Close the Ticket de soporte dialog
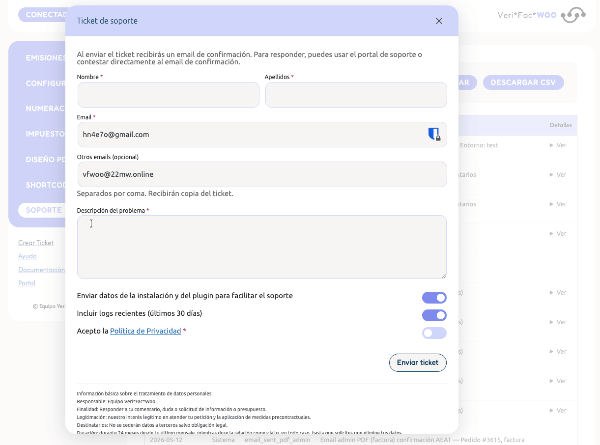 click(439, 21)
